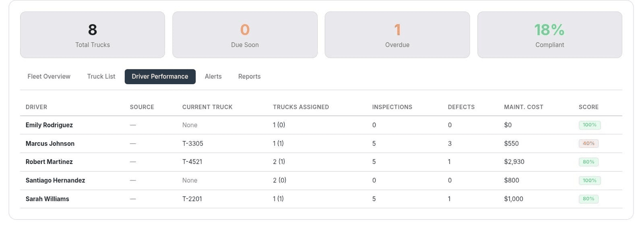Go to the Alerts tab
This screenshot has height=228, width=644.
[x=213, y=77]
